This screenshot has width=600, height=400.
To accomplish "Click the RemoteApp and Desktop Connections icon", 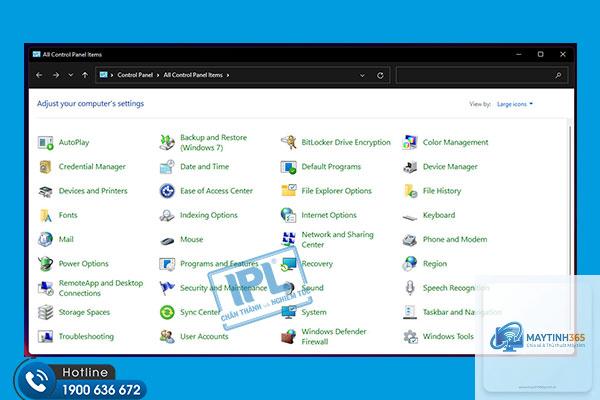I will click(x=45, y=288).
